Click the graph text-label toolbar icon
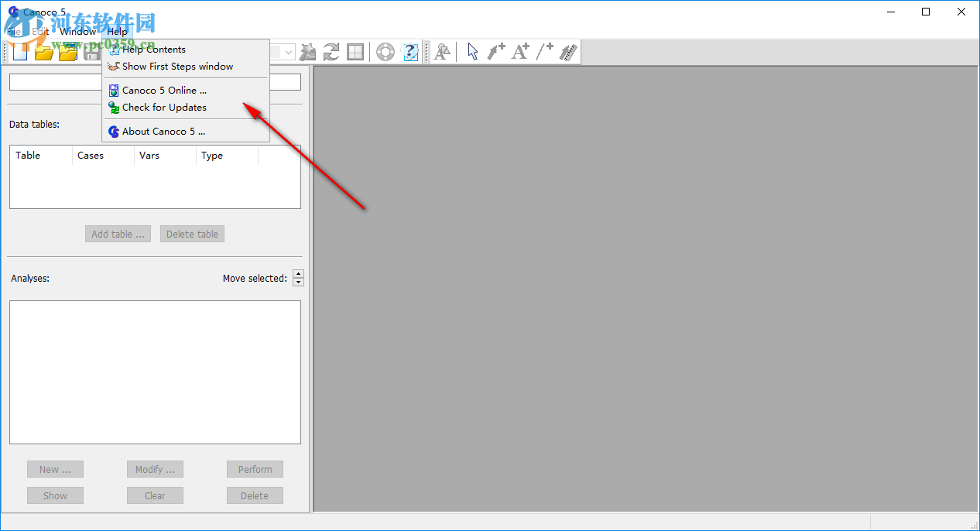Screen dimensions: 980x531 pyautogui.click(x=442, y=52)
